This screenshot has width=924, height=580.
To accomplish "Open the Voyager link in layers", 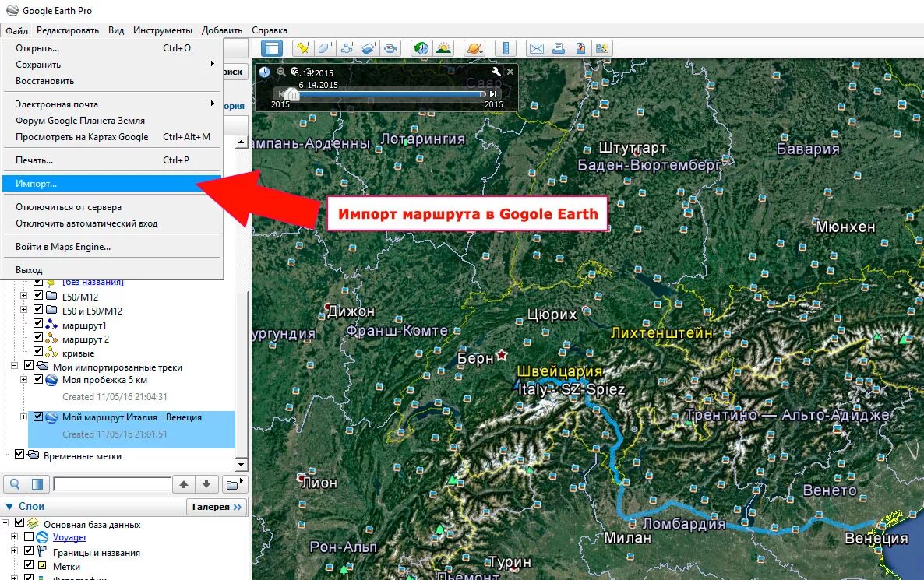I will [x=69, y=537].
